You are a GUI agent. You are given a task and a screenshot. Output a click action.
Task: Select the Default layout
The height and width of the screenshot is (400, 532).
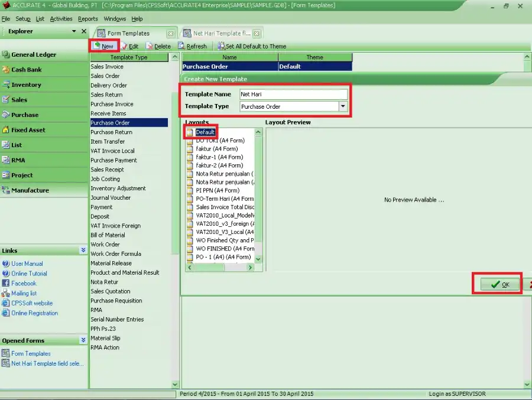coord(205,132)
